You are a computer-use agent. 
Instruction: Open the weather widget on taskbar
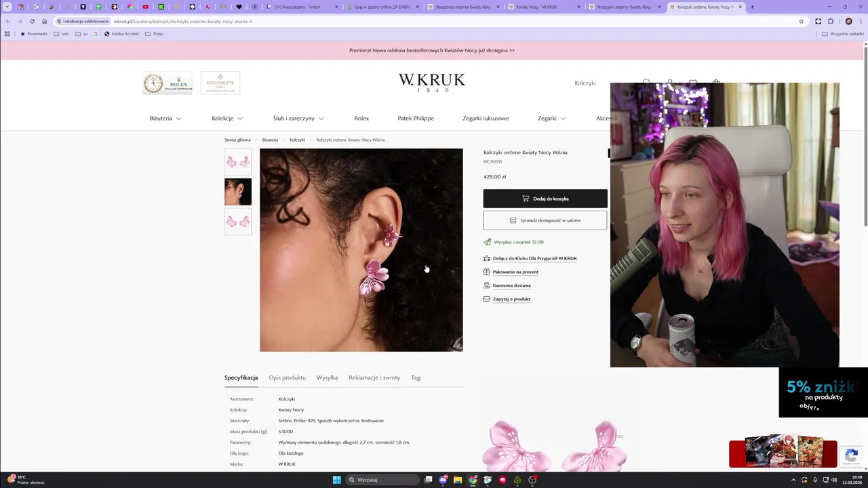point(25,480)
